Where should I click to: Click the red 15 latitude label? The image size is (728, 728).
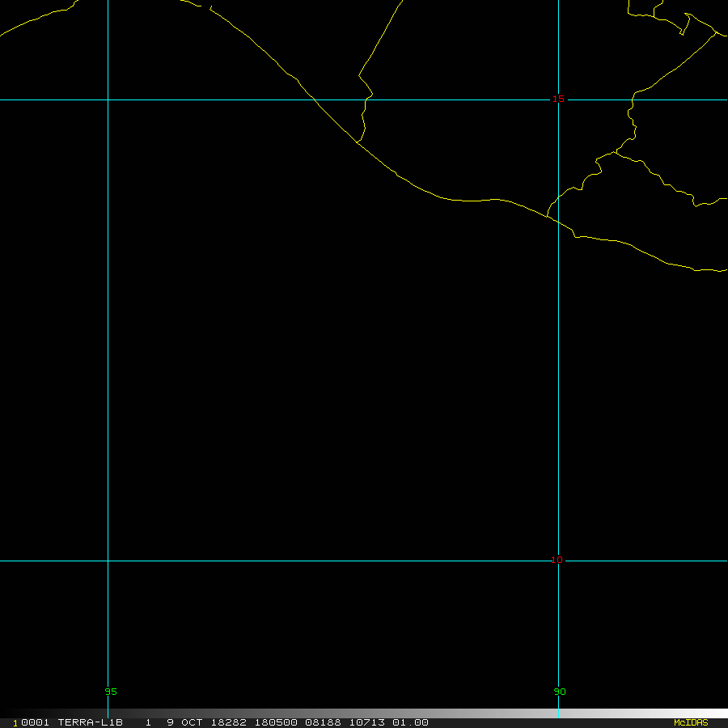click(558, 99)
